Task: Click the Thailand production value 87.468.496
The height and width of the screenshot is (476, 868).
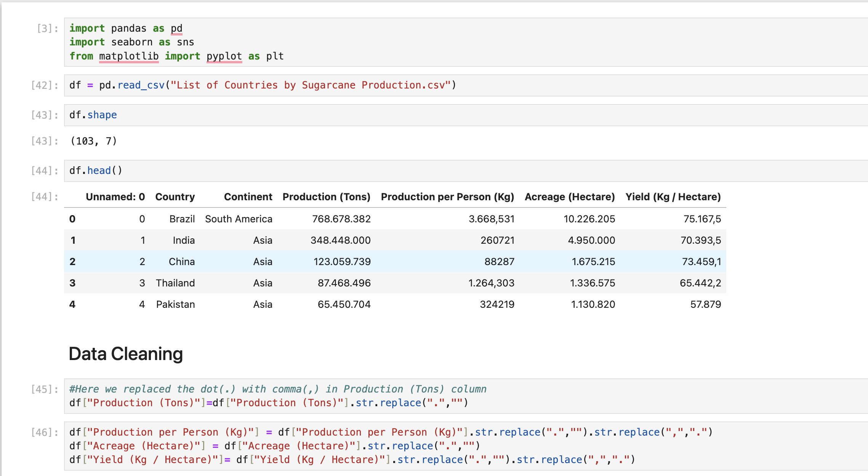Action: click(344, 283)
